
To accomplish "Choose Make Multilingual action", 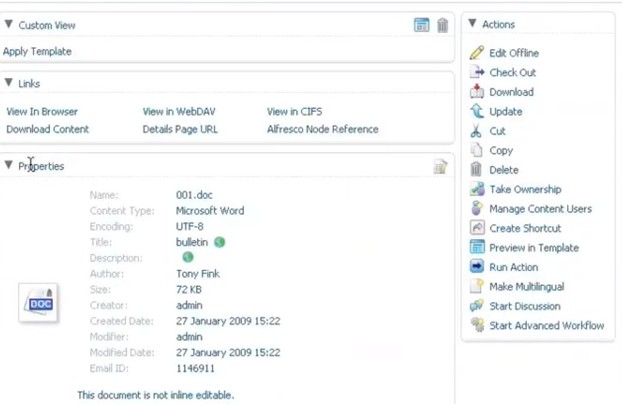I will (528, 287).
